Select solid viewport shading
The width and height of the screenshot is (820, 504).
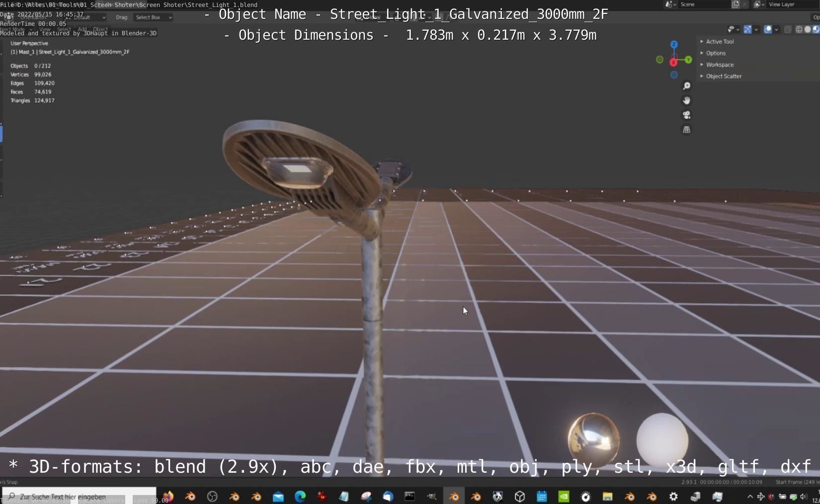click(x=808, y=30)
